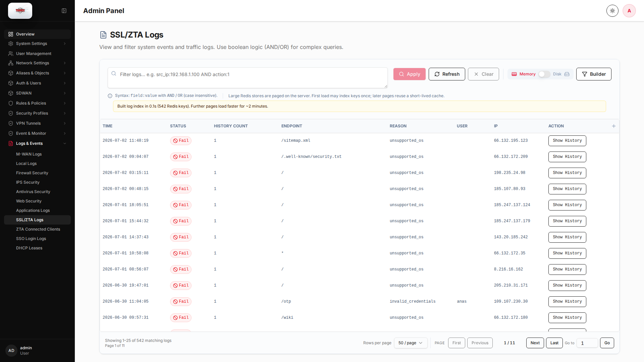Screen dimensions: 644x362
Task: Click the SDWAN cube icon
Action: [11, 93]
